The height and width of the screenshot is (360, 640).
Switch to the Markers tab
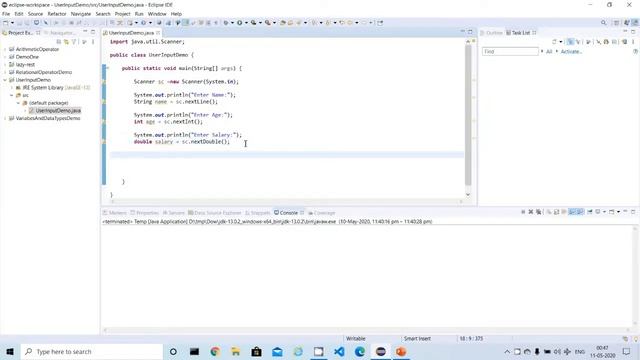click(x=115, y=213)
